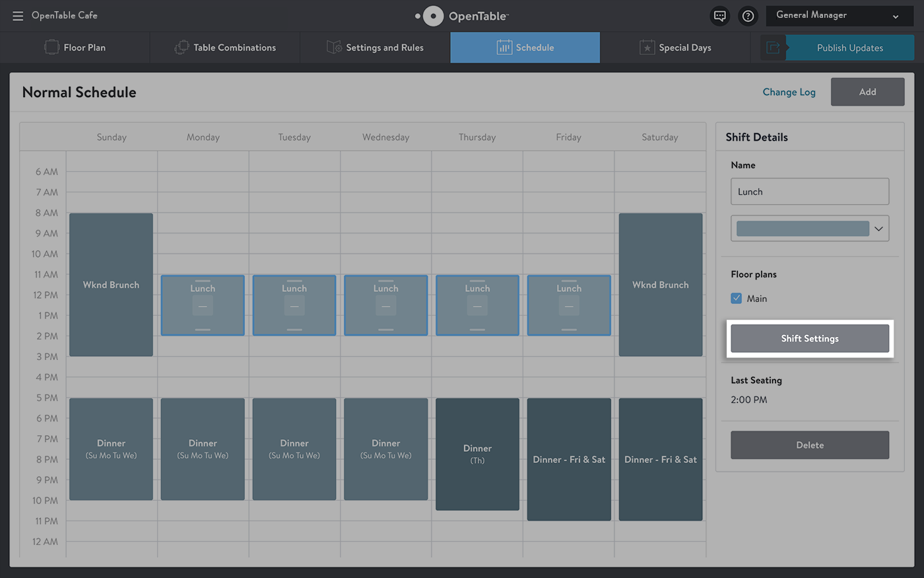Open the General Manager role dropdown
The width and height of the screenshot is (924, 578).
pyautogui.click(x=840, y=16)
